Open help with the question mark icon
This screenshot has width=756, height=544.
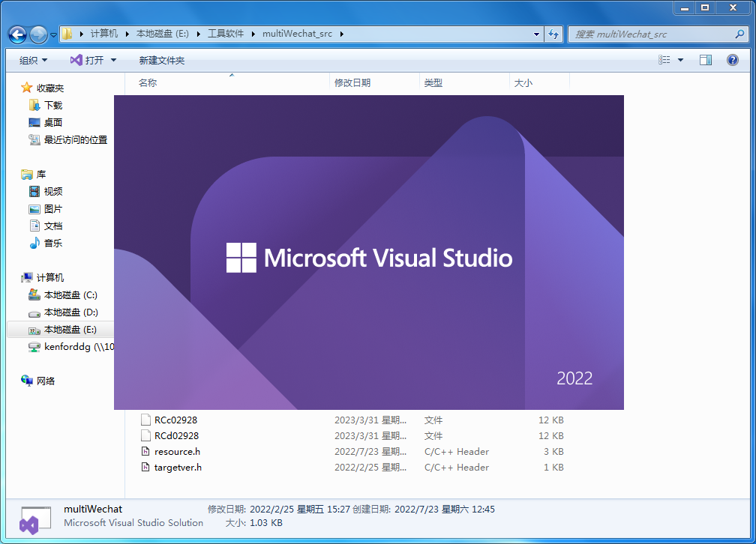[x=732, y=60]
